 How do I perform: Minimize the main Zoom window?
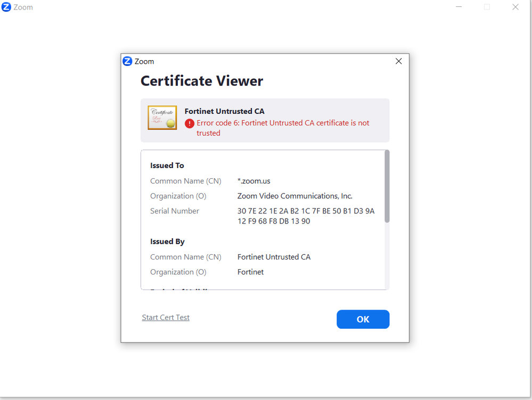(x=459, y=7)
